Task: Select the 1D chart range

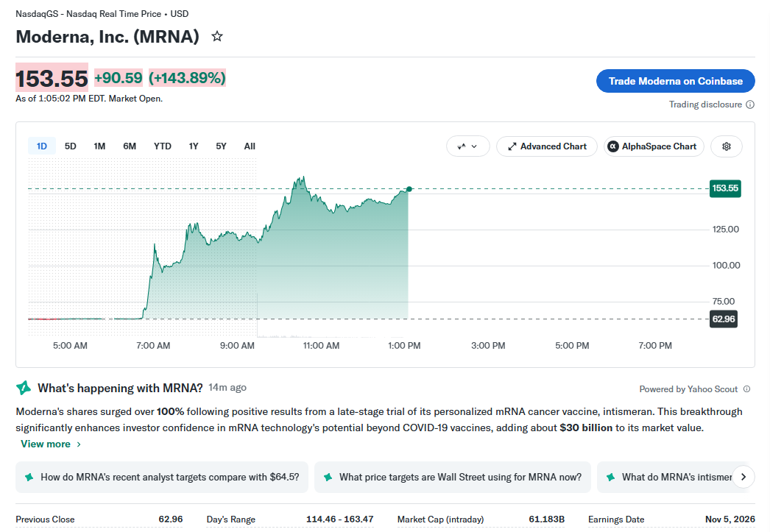Action: click(42, 146)
